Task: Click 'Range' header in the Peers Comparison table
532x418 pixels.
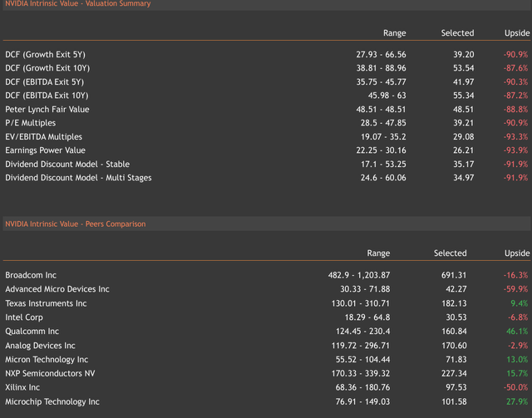Action: pos(378,253)
